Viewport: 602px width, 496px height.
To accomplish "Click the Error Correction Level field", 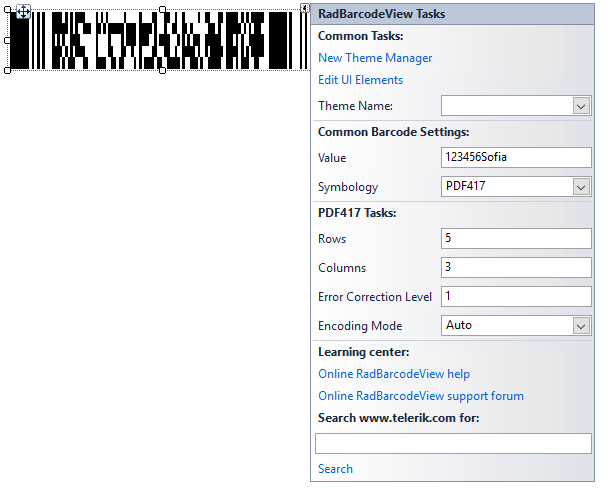I will point(516,296).
